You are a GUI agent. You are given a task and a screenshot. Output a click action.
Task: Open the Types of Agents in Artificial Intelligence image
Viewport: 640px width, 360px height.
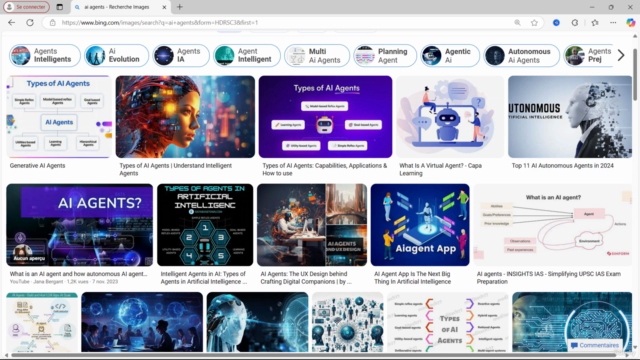coord(205,225)
